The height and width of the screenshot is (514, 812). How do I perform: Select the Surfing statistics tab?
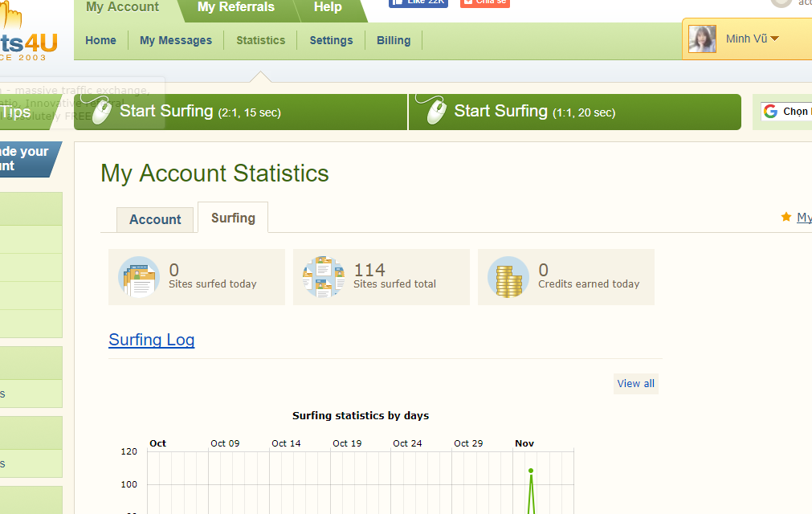233,218
